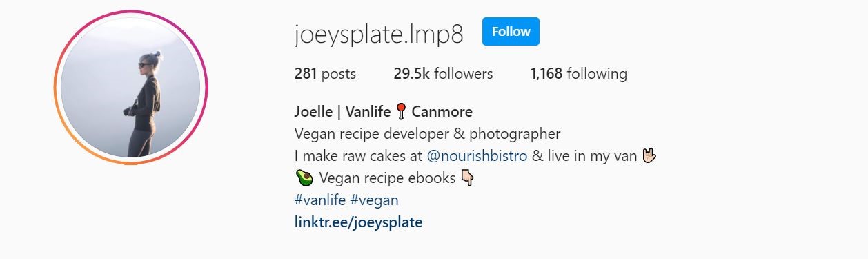
Task: Click the 281 posts count
Action: [325, 73]
